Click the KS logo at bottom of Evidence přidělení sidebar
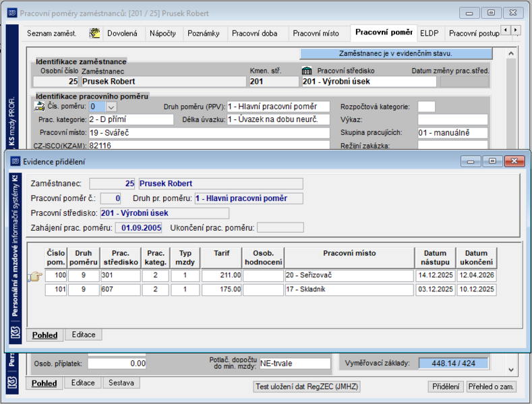 pos(16,333)
